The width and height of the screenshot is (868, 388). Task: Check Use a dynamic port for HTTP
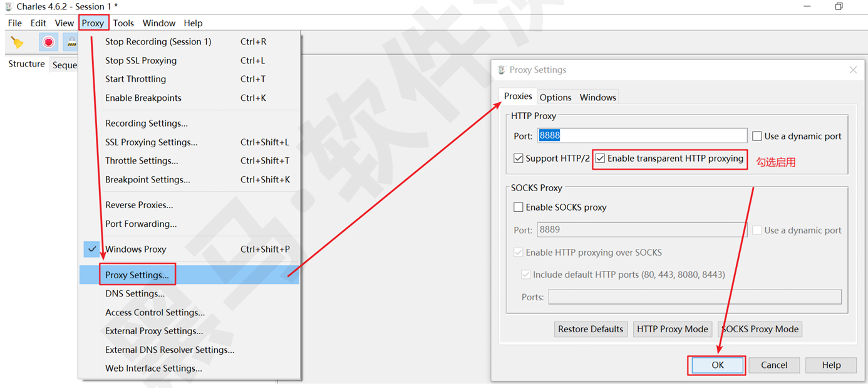pyautogui.click(x=757, y=136)
